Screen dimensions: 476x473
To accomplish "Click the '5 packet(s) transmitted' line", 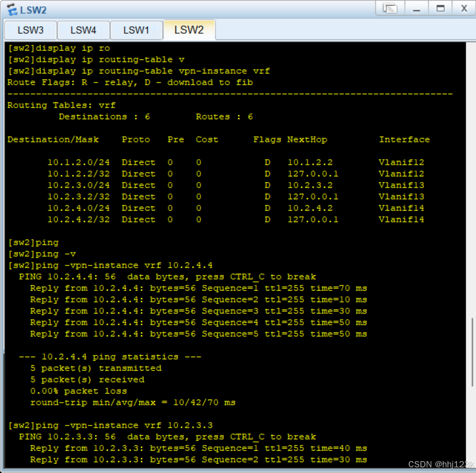I will [96, 368].
